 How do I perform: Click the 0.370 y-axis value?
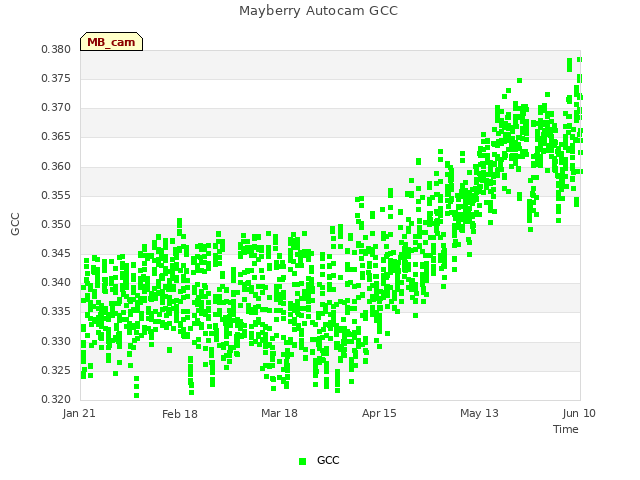click(x=56, y=108)
